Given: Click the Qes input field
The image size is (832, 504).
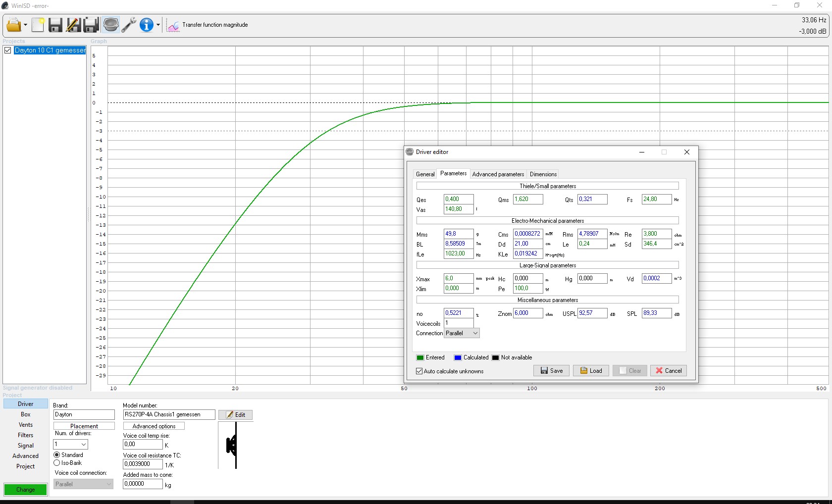Looking at the screenshot, I should pos(459,199).
